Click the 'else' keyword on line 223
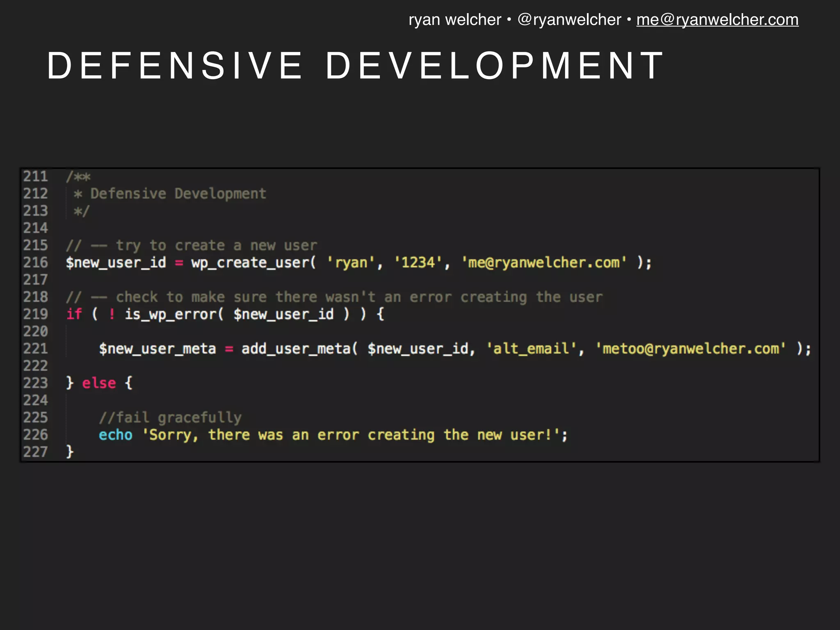This screenshot has width=840, height=630. [x=99, y=383]
